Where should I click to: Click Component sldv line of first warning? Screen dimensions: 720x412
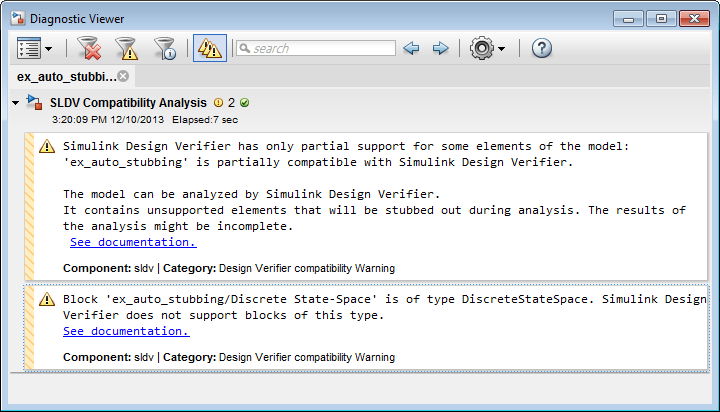tap(229, 268)
